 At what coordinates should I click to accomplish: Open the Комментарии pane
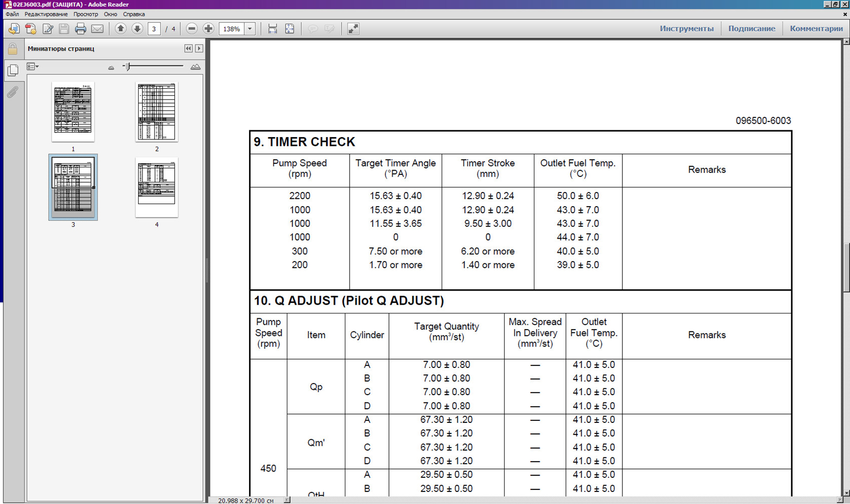(816, 29)
